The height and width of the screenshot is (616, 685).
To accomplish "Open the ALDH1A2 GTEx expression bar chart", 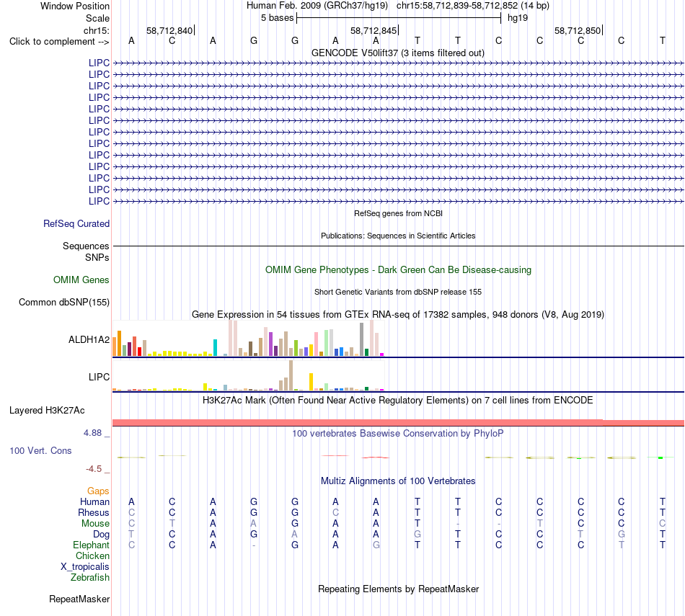I will pyautogui.click(x=248, y=339).
